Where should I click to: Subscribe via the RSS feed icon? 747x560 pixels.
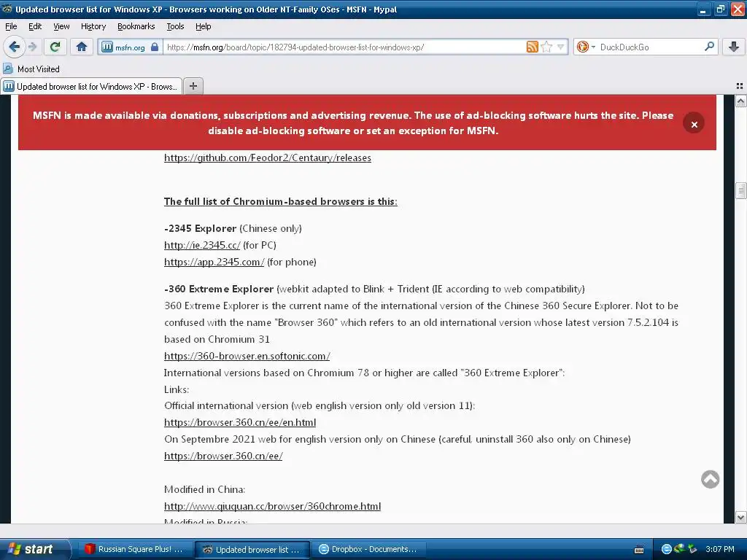click(x=532, y=47)
